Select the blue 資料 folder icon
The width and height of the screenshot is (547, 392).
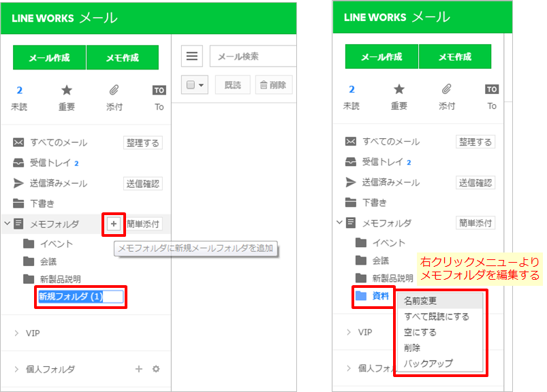[360, 295]
